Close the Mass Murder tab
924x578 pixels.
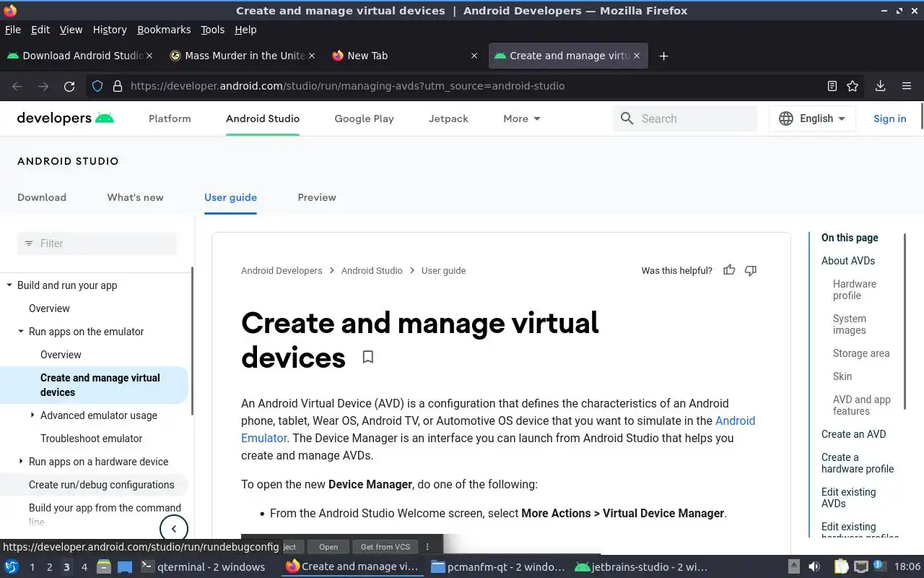(312, 56)
